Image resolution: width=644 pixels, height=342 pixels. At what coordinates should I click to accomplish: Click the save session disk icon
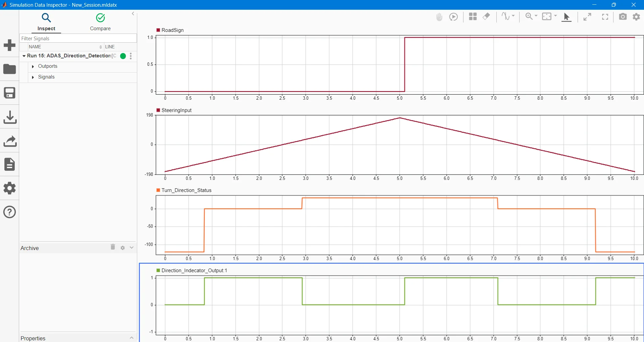[x=10, y=93]
